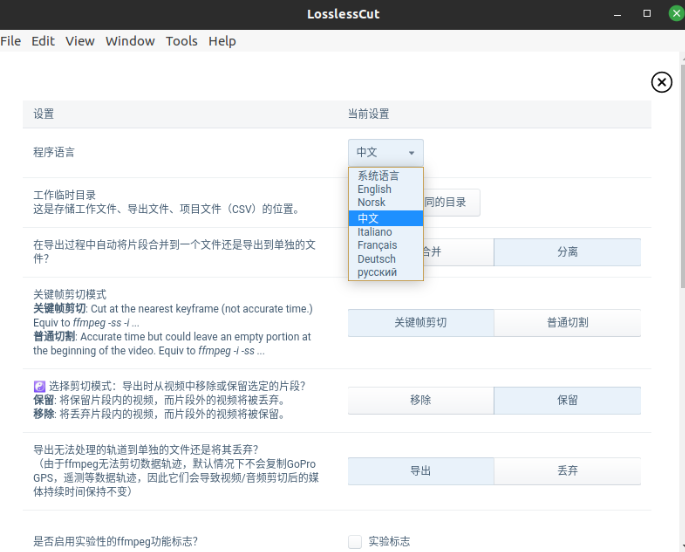The width and height of the screenshot is (685, 552).
Task: Choose Norsk from the language list
Action: 386,202
